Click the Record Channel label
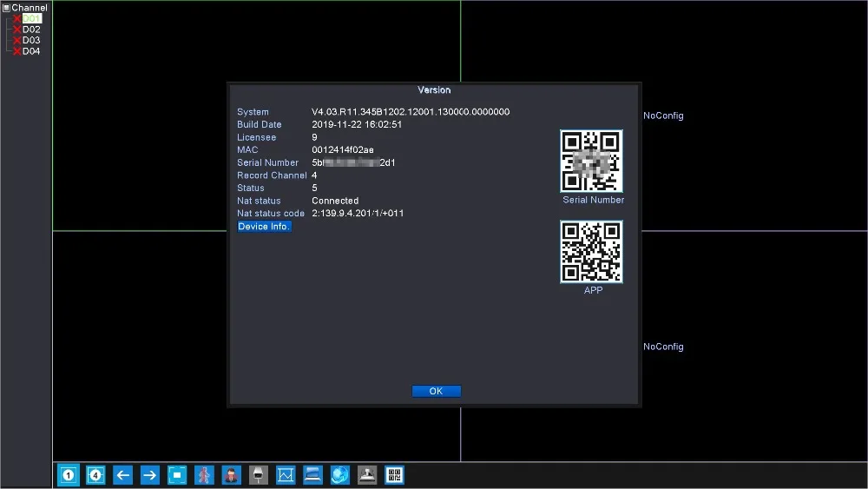 click(x=272, y=175)
